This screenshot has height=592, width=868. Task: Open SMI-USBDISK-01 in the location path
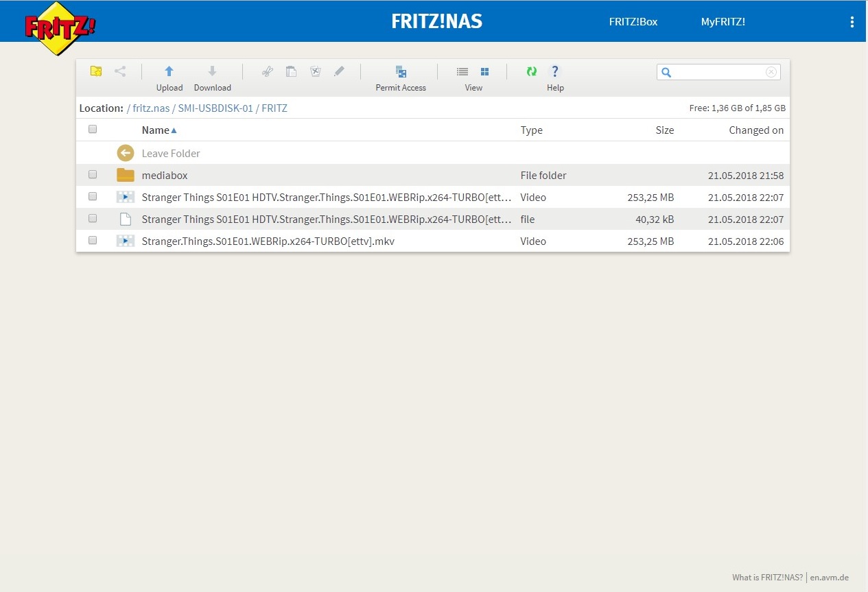(215, 108)
